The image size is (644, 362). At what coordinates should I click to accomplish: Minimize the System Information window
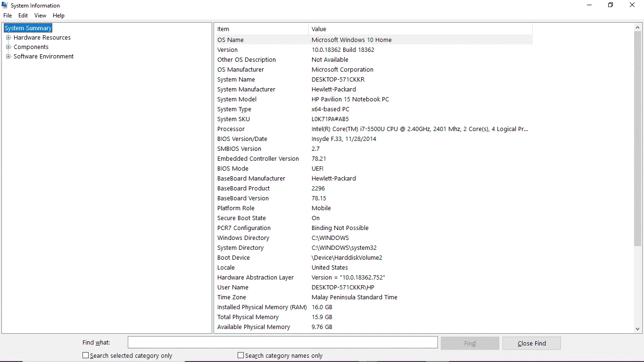(589, 5)
